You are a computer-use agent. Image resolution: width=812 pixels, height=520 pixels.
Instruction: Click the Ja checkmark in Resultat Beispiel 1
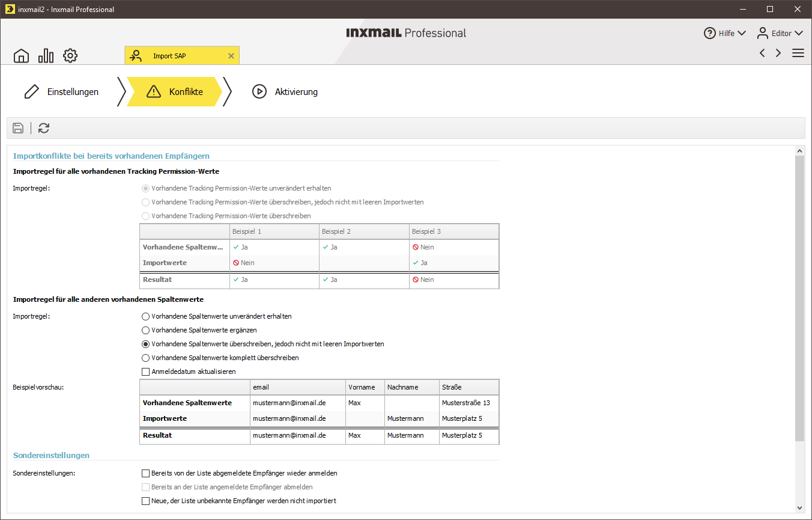pyautogui.click(x=236, y=280)
